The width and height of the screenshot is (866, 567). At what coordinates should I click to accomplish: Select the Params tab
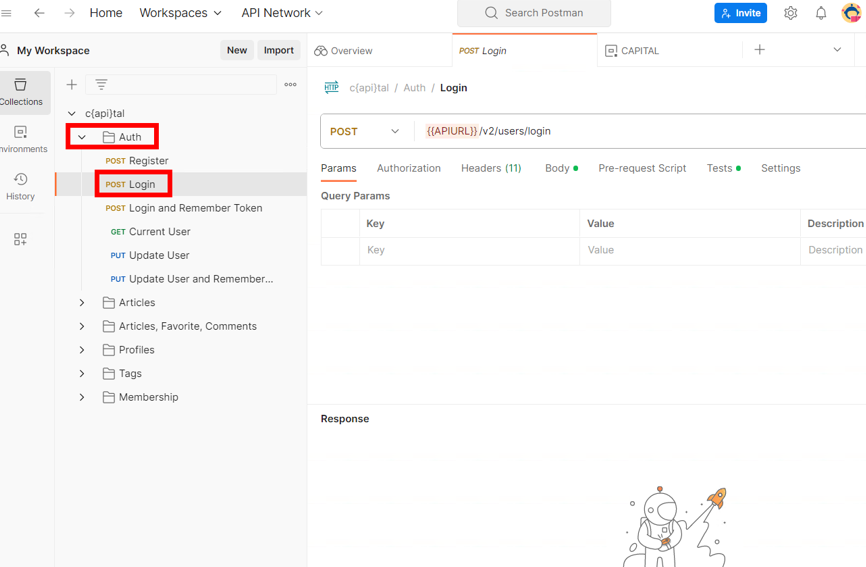339,168
